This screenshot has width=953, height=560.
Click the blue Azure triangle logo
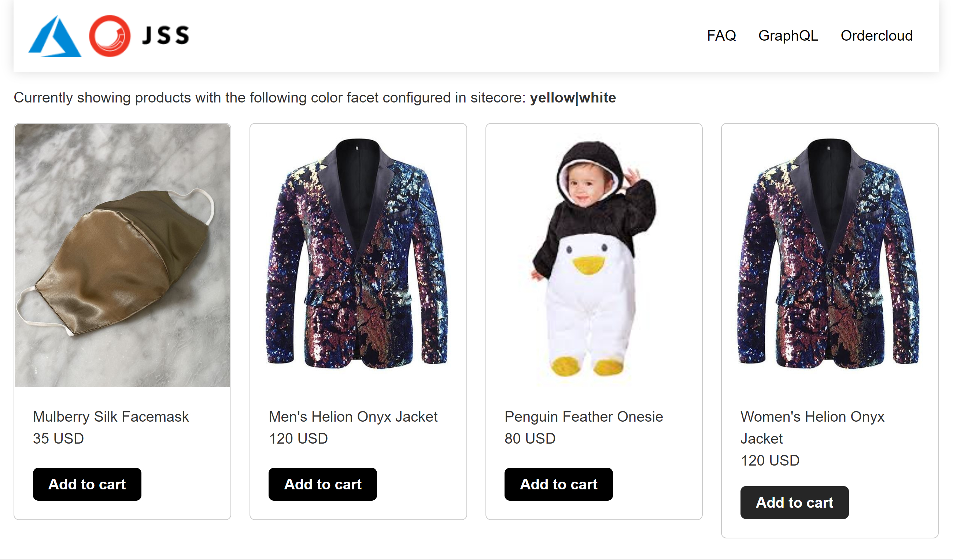55,36
